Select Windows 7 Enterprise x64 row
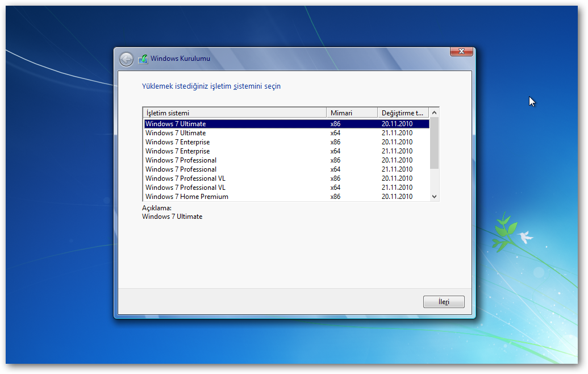The height and width of the screenshot is (374, 588). click(x=287, y=151)
